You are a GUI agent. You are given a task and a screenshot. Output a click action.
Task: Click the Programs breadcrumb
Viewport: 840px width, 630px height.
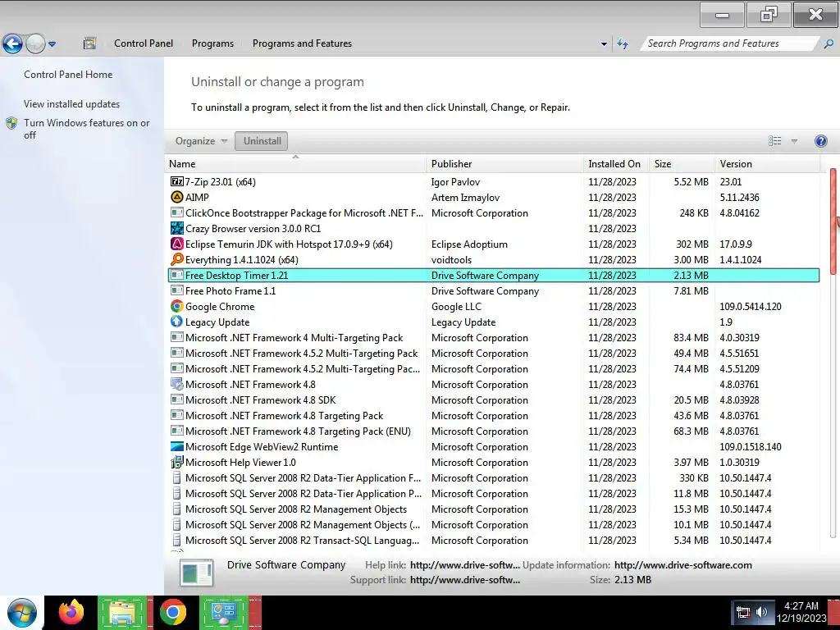[x=212, y=43]
